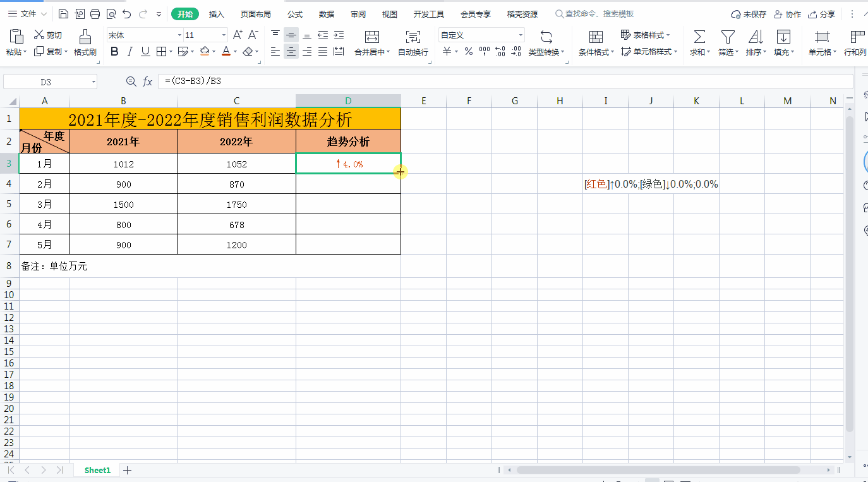Click the Type Conversion (类型转换) icon

click(x=546, y=37)
